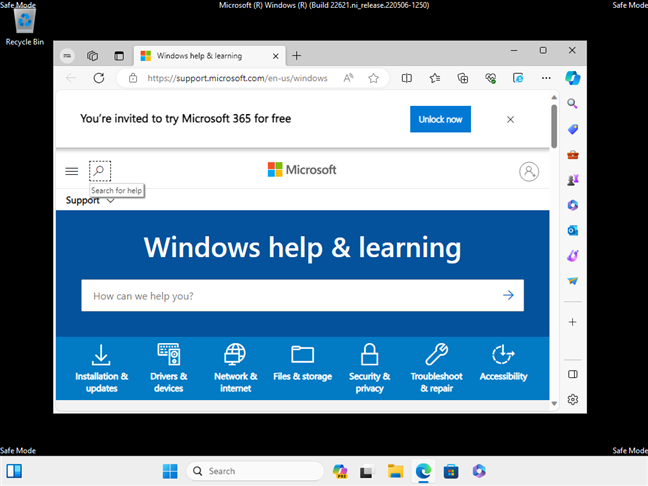Click the scrollbar up arrow
Screen dimensions: 648x486
554,98
